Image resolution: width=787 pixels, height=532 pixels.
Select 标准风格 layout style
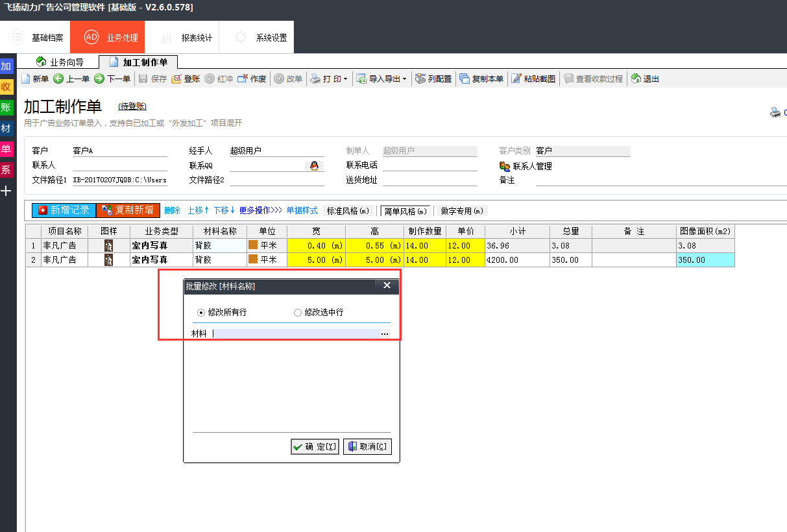(348, 211)
